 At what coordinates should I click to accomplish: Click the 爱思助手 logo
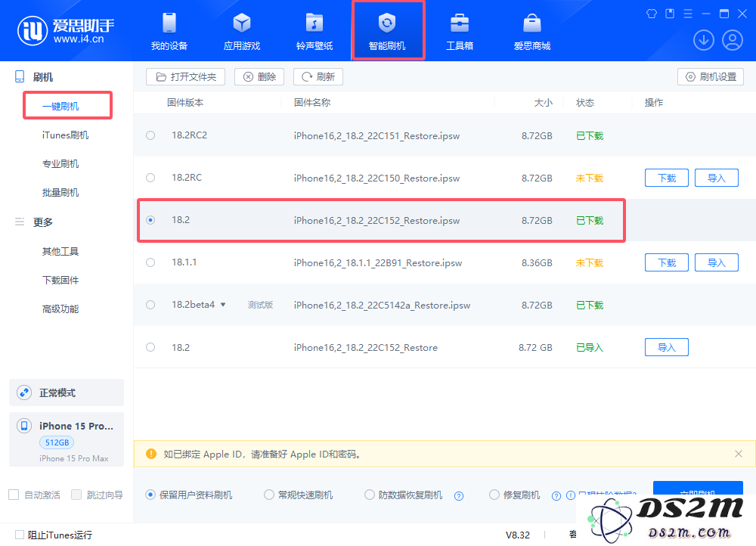[x=66, y=30]
